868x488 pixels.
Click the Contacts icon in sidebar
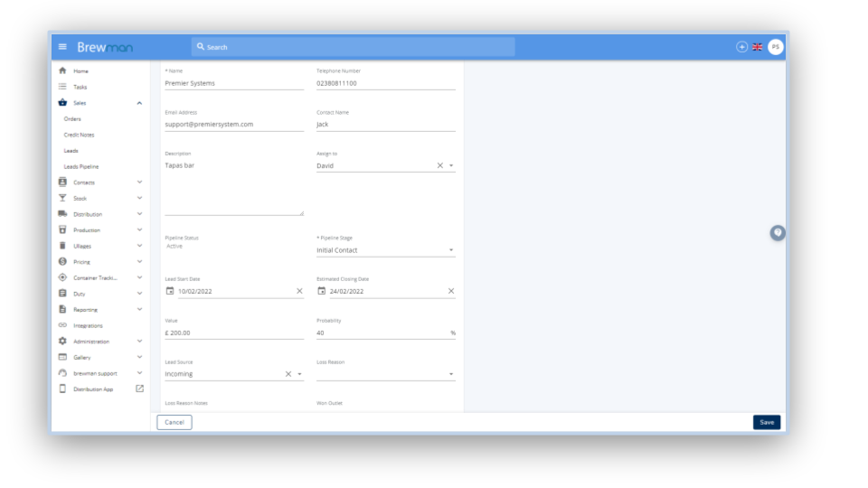62,182
